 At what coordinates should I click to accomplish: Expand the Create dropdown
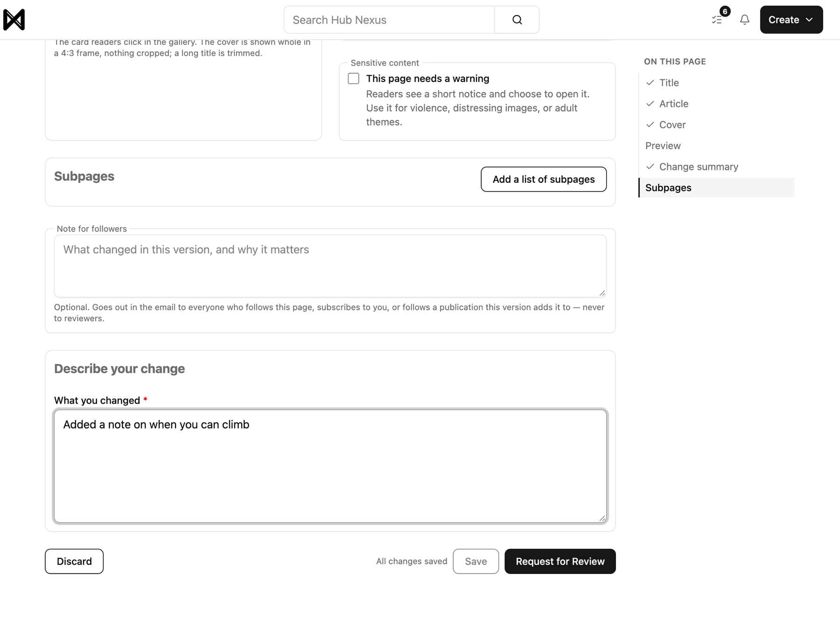(x=791, y=20)
